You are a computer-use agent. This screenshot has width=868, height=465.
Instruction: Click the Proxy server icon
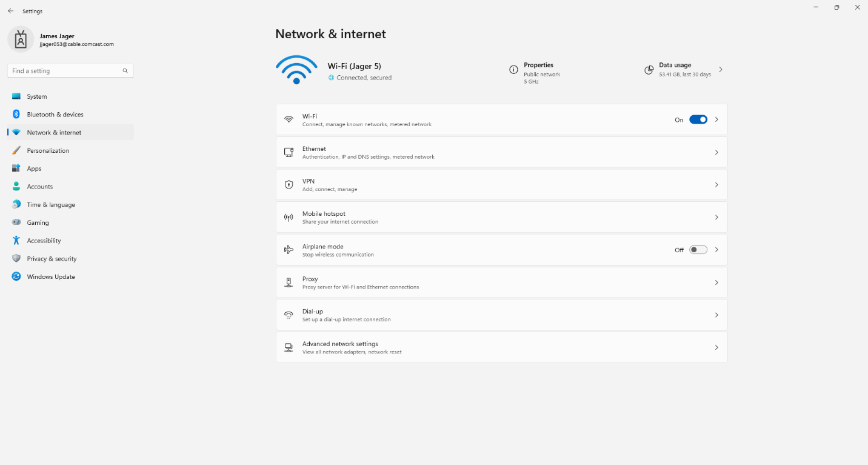tap(289, 283)
